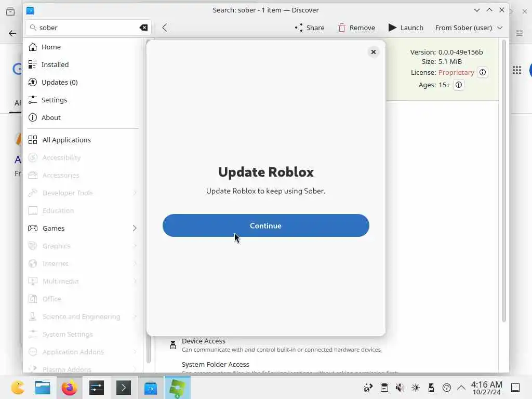The height and width of the screenshot is (399, 532).
Task: Expand the Graphics category chevron
Action: pyautogui.click(x=135, y=246)
